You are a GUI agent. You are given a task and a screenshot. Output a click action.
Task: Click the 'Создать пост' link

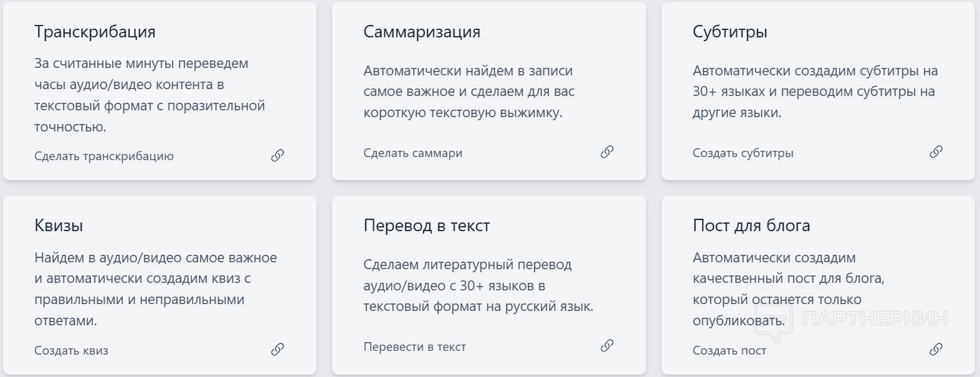click(729, 351)
